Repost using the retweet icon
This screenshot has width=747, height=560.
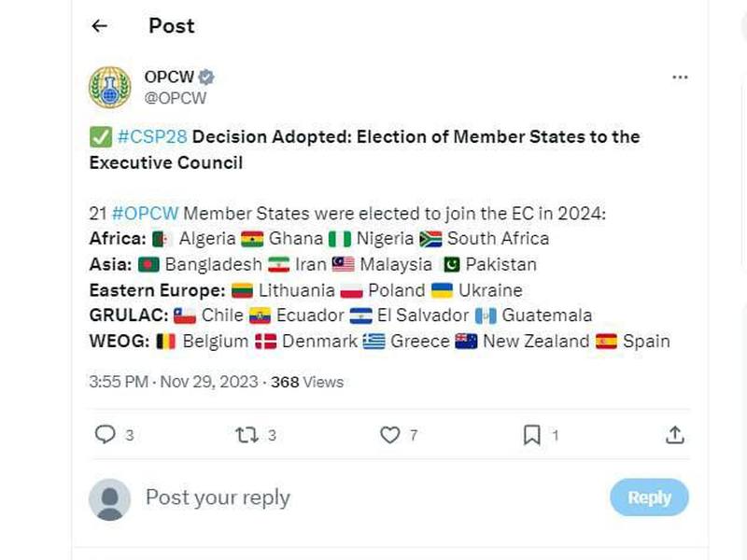(x=247, y=435)
